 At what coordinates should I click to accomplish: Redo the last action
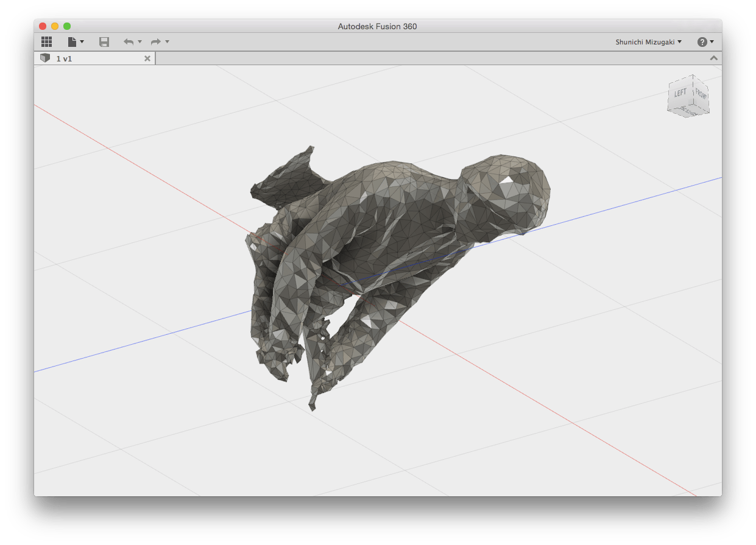click(156, 42)
